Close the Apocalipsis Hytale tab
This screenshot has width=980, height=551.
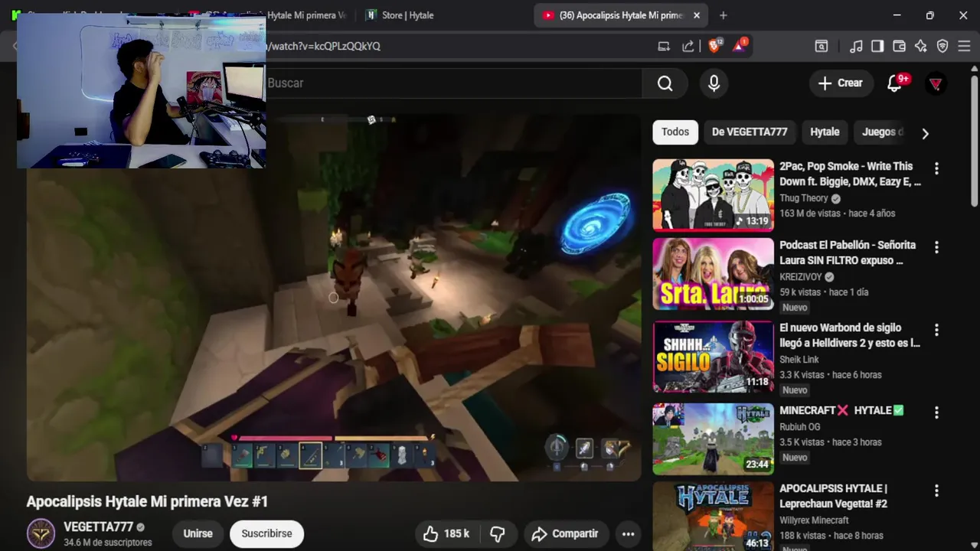(696, 15)
